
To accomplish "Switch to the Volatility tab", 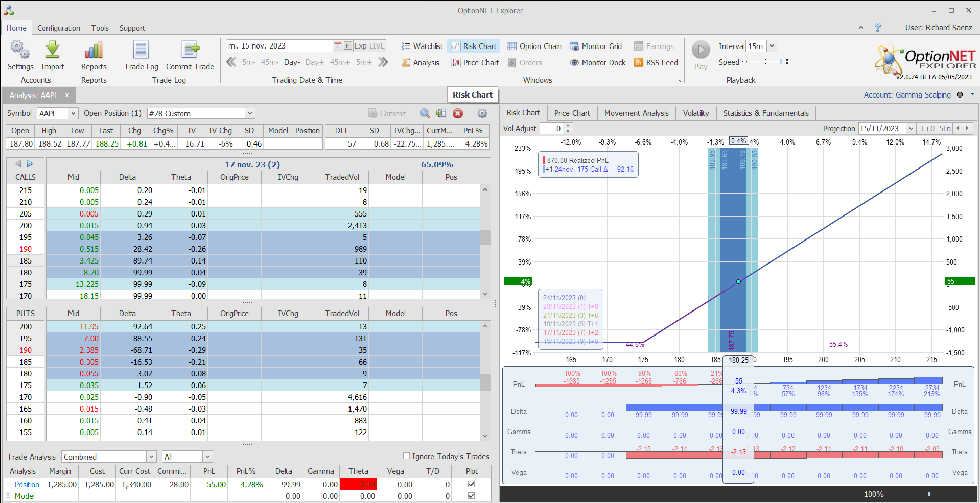I will coord(696,113).
